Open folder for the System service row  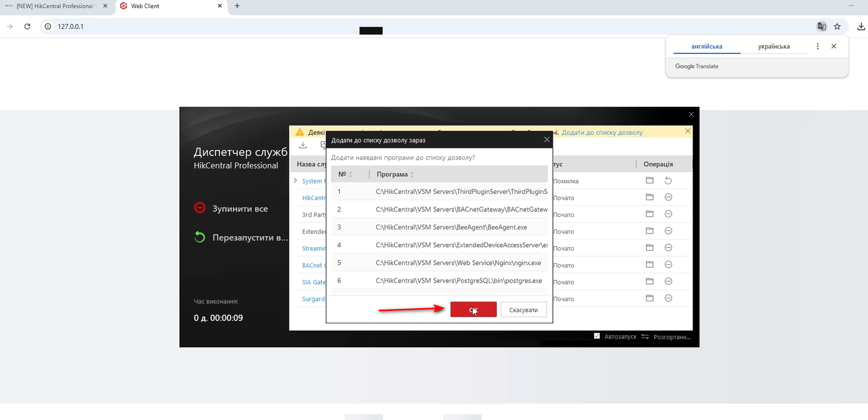click(x=649, y=180)
